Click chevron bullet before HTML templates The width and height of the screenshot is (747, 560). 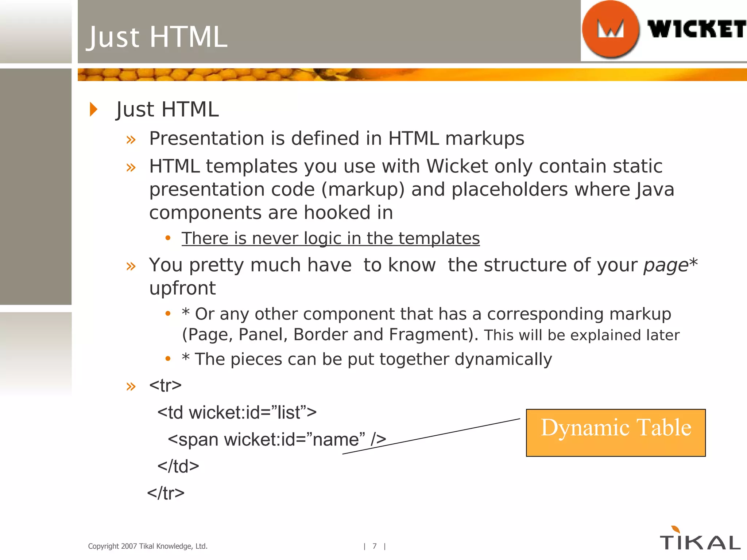click(131, 168)
